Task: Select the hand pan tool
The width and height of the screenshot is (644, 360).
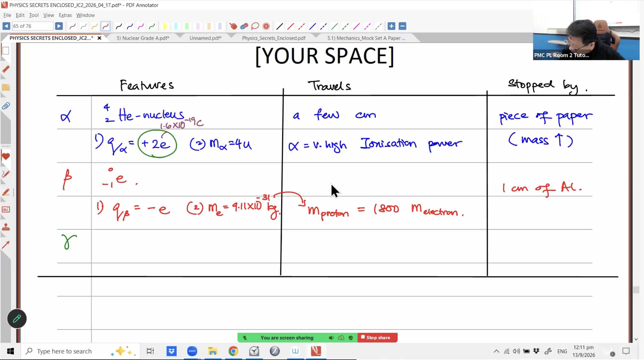Action: click(233, 26)
